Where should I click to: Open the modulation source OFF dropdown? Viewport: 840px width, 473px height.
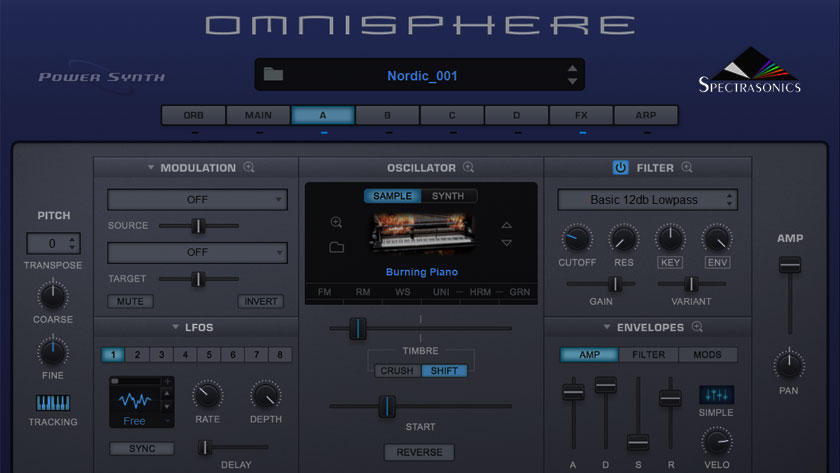197,200
